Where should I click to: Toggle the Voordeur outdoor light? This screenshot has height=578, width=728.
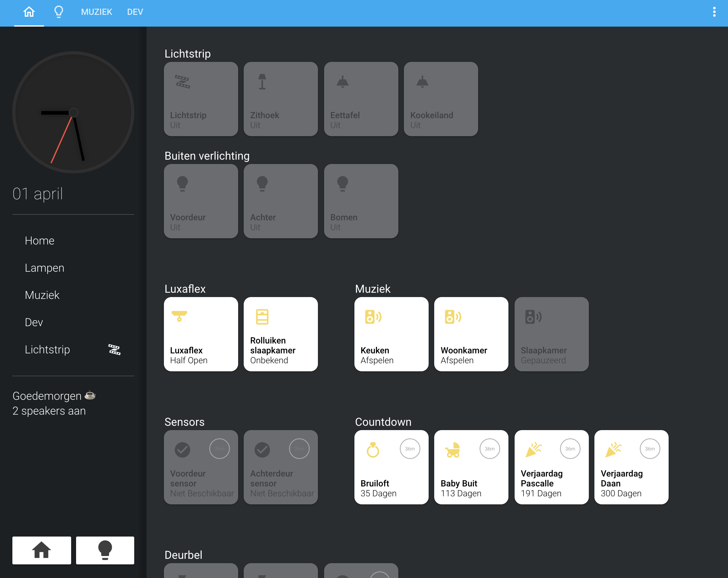pyautogui.click(x=201, y=201)
